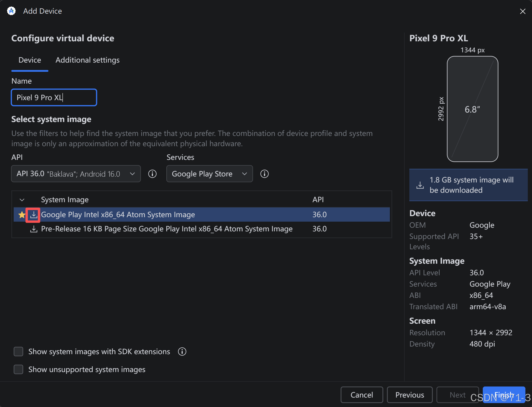Image resolution: width=532 pixels, height=407 pixels.
Task: Enable Show system images with SDK extensions
Action: point(18,352)
